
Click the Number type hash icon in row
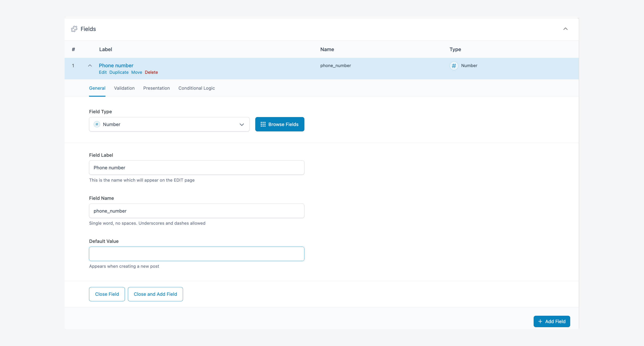(454, 66)
